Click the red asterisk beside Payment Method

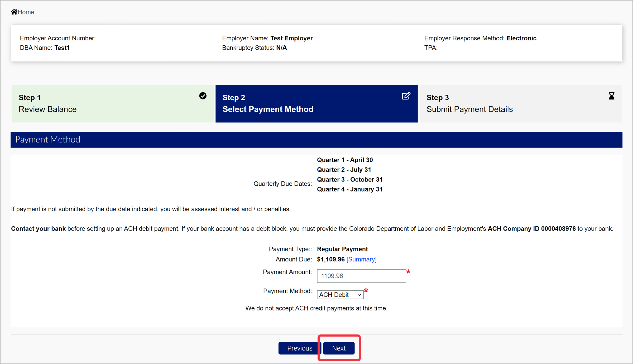point(366,290)
